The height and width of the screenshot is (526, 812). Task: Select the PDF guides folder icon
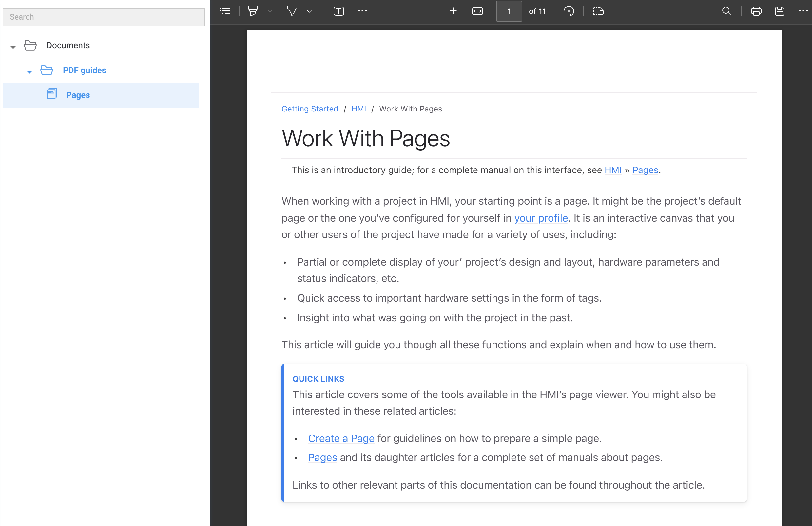tap(47, 70)
